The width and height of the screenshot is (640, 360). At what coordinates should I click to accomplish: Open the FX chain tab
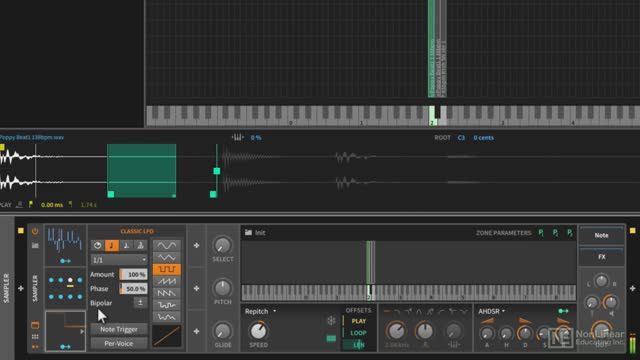coord(601,257)
